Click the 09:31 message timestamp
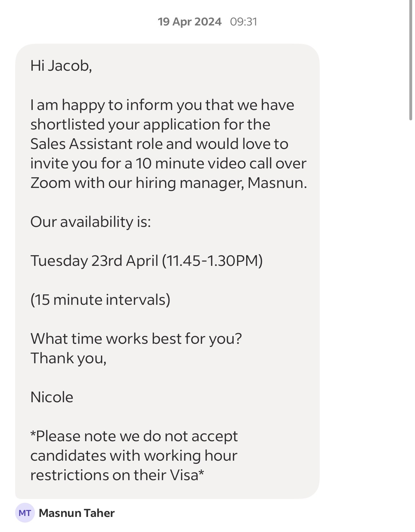Viewport: 415px width, 532px height. tap(244, 22)
